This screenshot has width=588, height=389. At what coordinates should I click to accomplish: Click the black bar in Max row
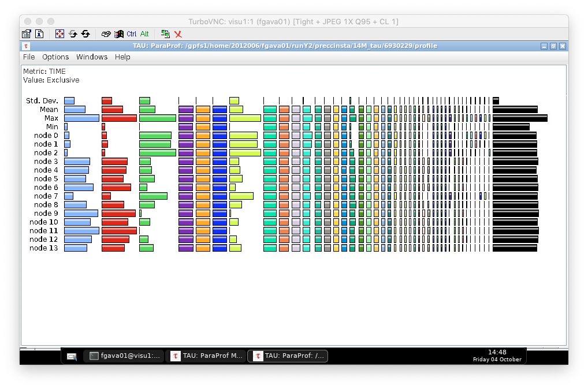[520, 118]
